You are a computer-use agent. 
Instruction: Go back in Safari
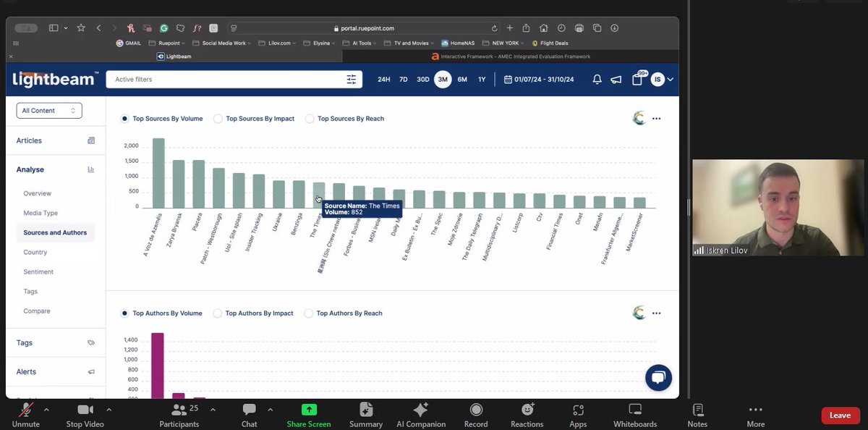coord(98,28)
